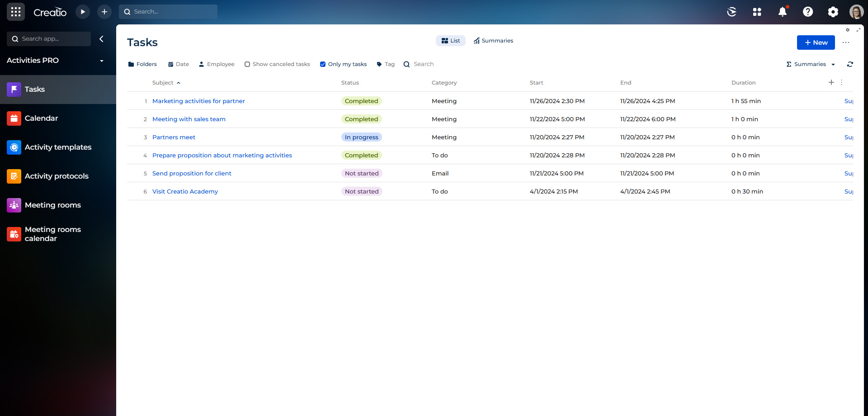Open Marketing activities for partner task
Screen dimensions: 868x416
(x=198, y=101)
